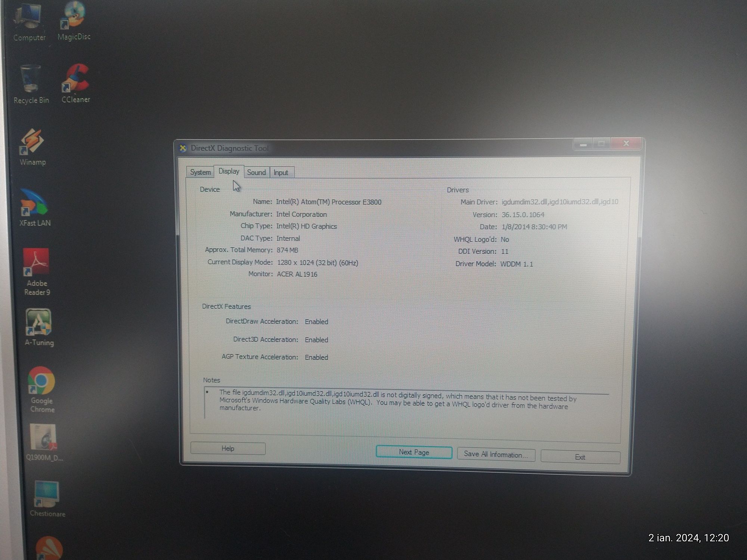747x560 pixels.
Task: Switch to System tab
Action: coord(200,172)
